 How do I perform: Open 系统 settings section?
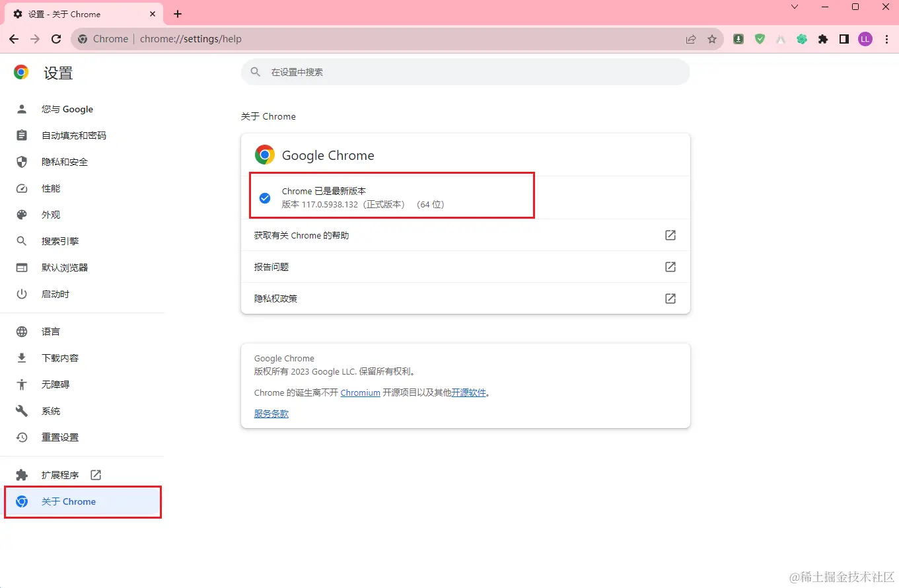point(82,411)
